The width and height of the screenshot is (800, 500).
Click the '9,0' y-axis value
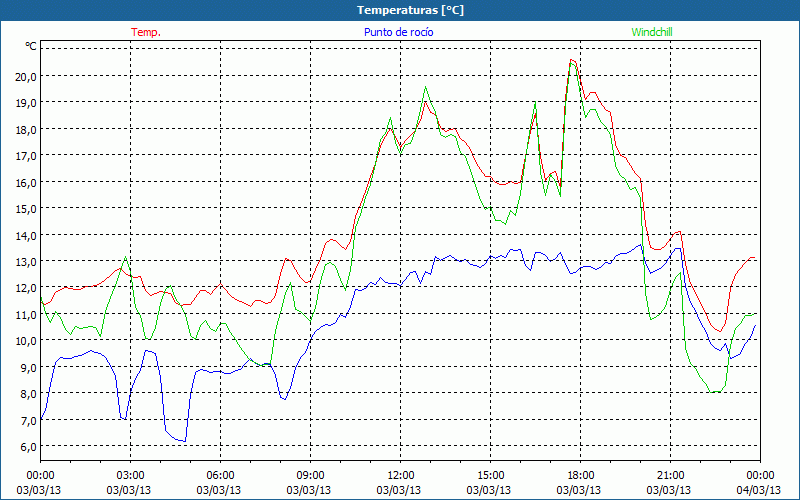pos(29,368)
